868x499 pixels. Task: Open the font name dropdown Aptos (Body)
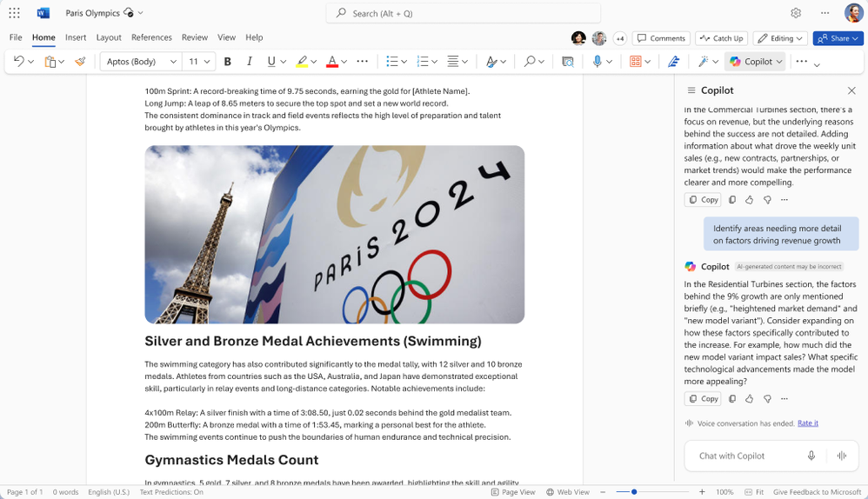pos(142,62)
